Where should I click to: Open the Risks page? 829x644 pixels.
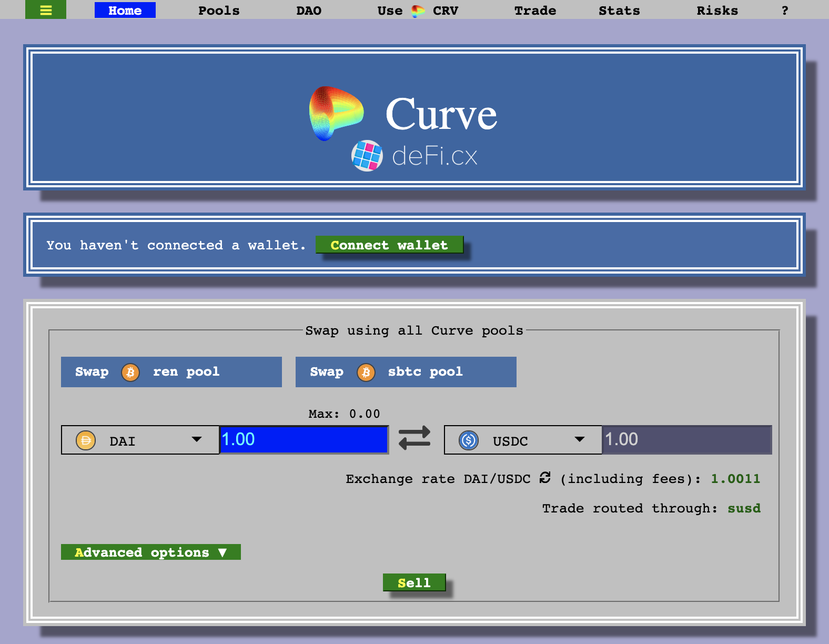coord(717,11)
